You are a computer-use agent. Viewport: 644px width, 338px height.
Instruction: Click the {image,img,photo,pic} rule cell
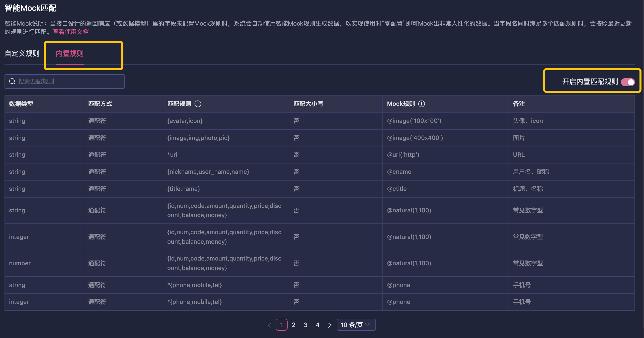[x=226, y=138]
